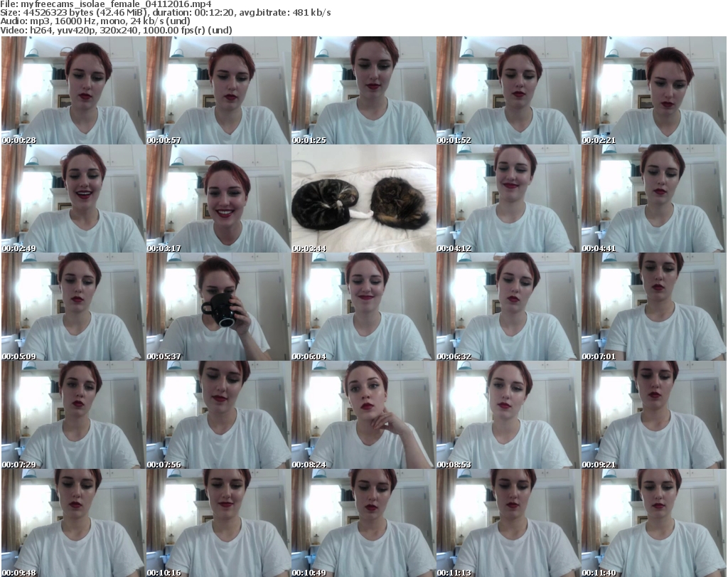Image resolution: width=728 pixels, height=577 pixels.
Task: Choose the frame stamped 00:02:49
Action: [x=73, y=198]
